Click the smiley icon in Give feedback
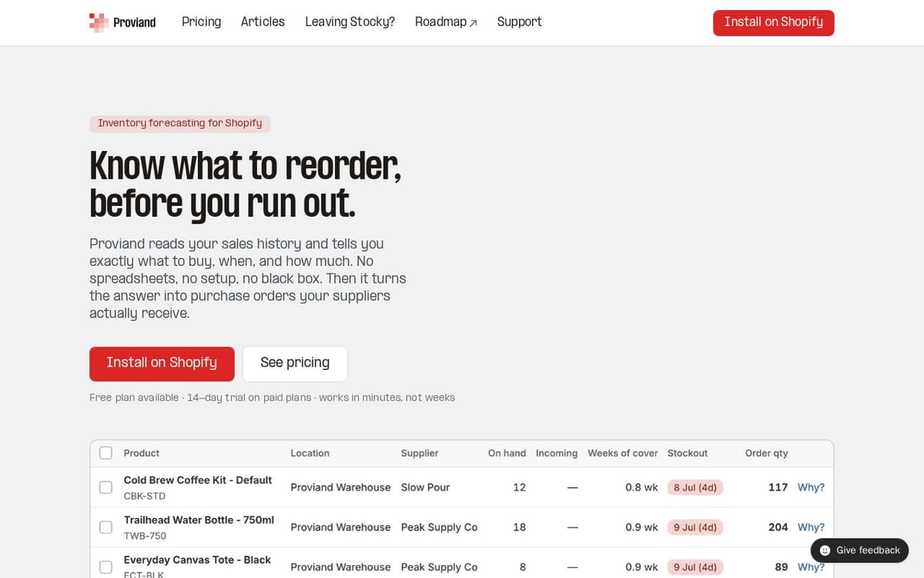The image size is (924, 578). tap(825, 550)
